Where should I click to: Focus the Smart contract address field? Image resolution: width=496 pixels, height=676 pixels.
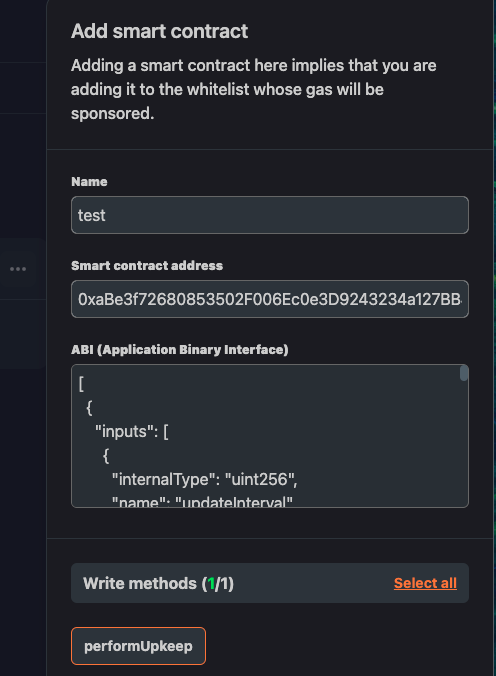[x=270, y=299]
